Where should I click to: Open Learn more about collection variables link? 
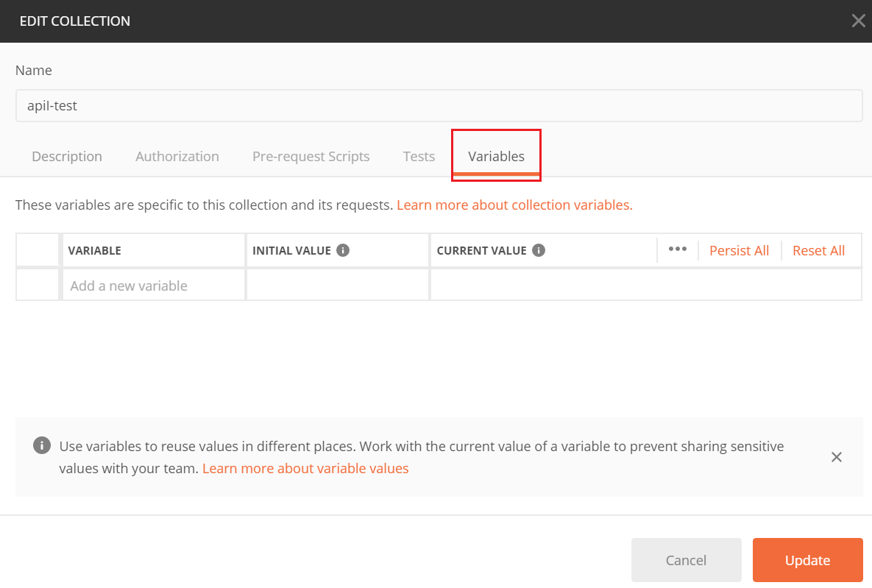tap(514, 205)
